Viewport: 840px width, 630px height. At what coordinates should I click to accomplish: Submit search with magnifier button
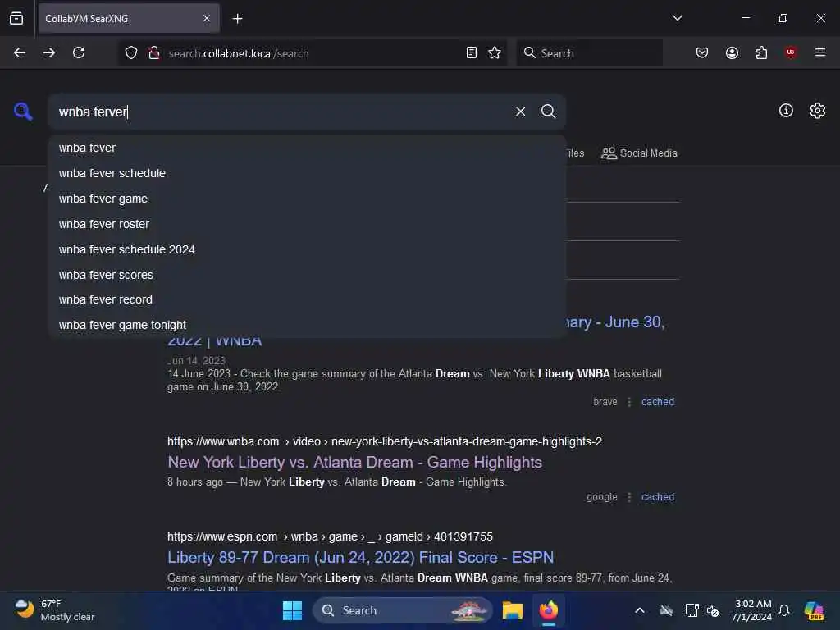[548, 112]
